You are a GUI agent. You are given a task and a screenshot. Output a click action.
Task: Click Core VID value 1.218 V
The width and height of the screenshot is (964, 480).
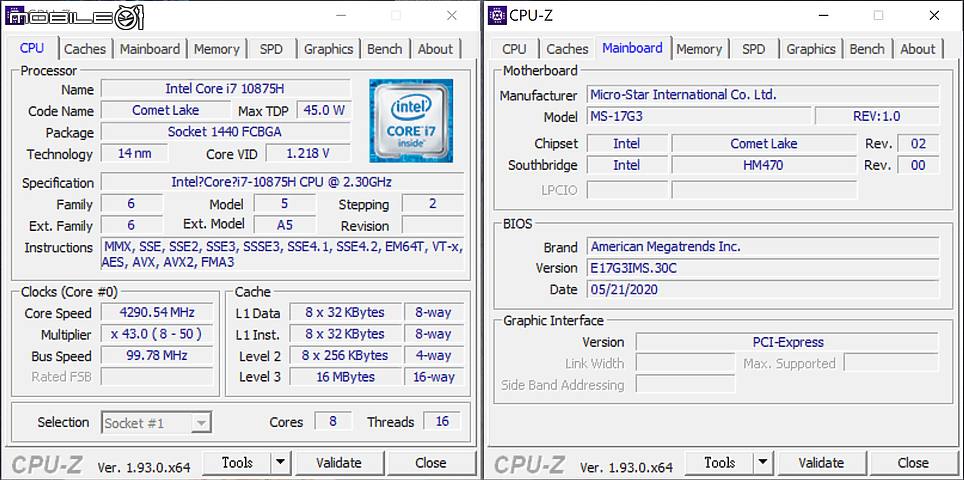(x=308, y=154)
